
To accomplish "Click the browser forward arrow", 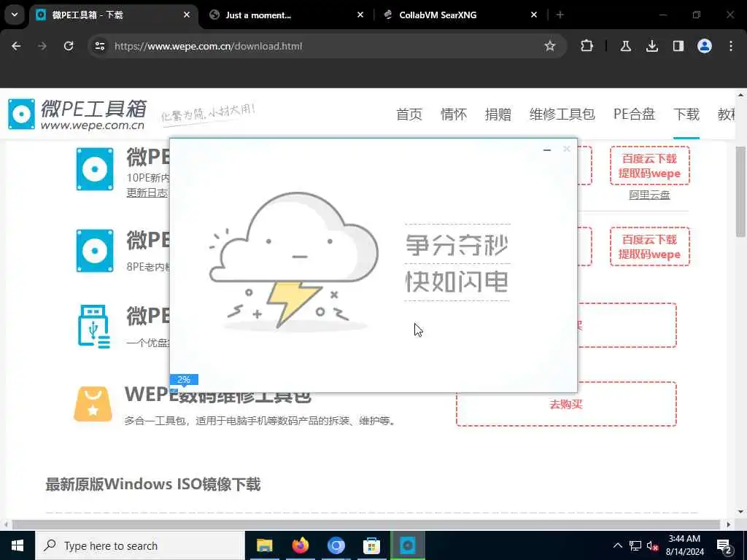I will [x=42, y=46].
